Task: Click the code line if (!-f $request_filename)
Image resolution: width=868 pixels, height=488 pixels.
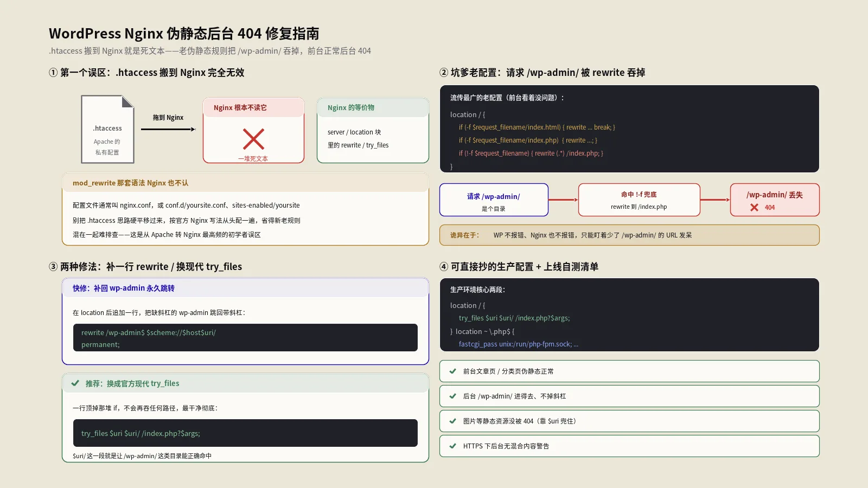Action: coord(531,153)
